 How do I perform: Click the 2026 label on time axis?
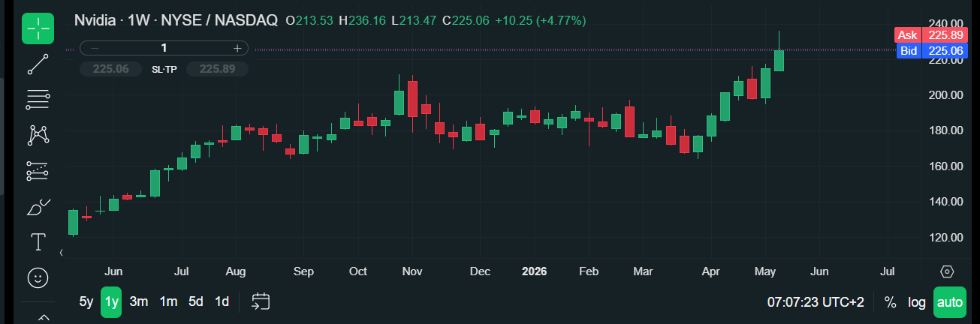pos(535,271)
